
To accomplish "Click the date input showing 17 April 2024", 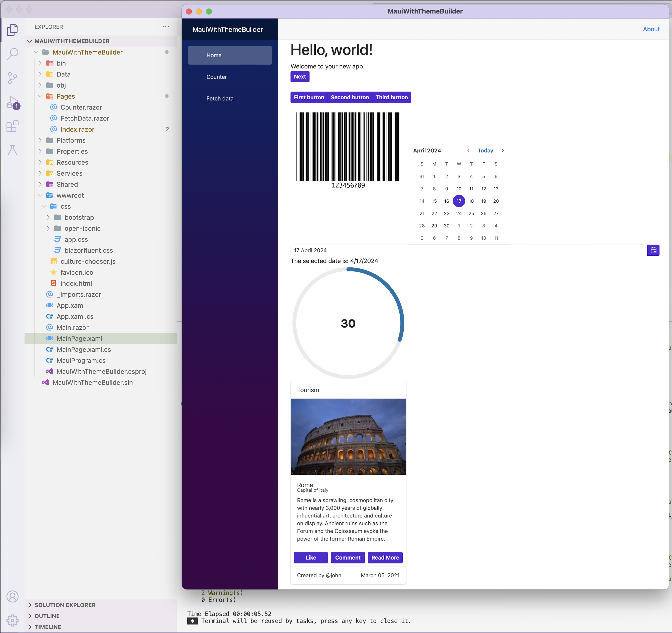I will pyautogui.click(x=468, y=250).
